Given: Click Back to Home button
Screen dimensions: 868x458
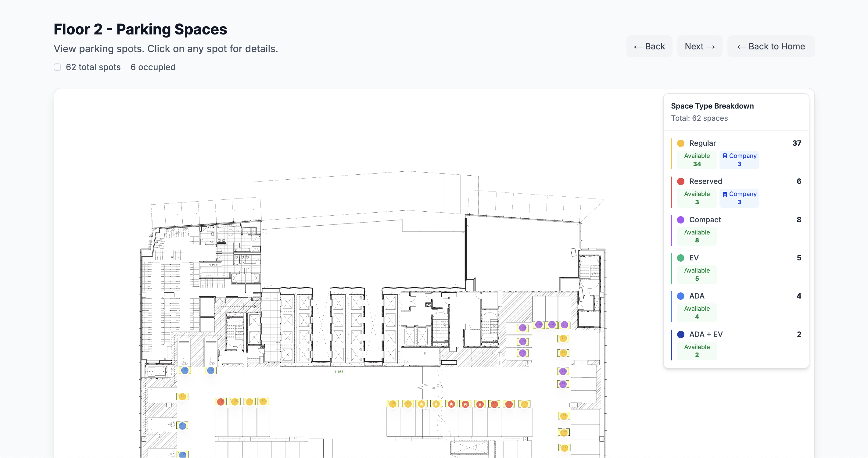Looking at the screenshot, I should [x=771, y=46].
